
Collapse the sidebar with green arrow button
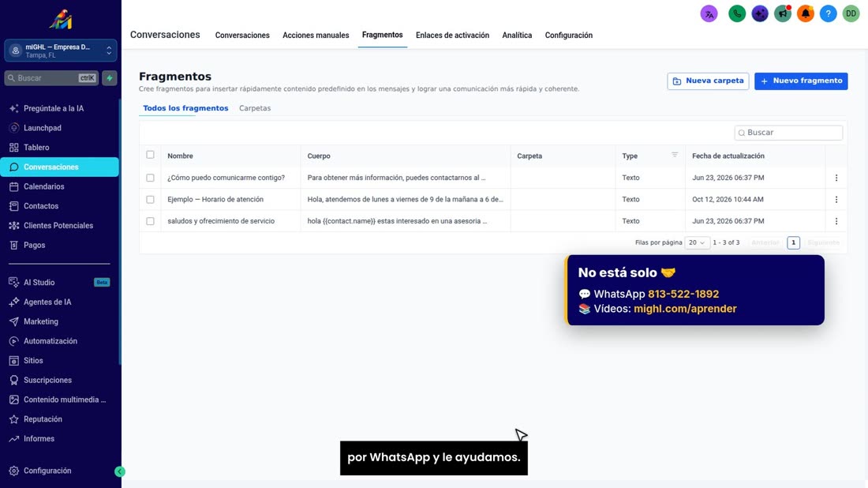point(120,471)
